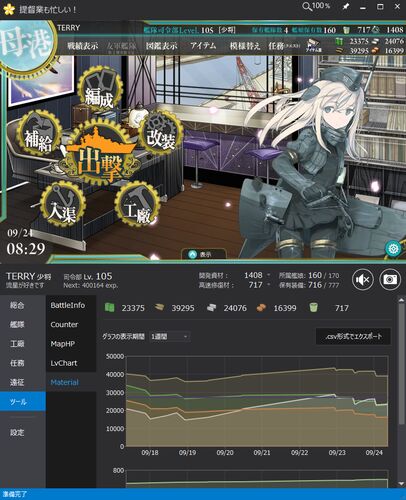The height and width of the screenshot is (500, 406).
Task: Open the 編成 fleet composition gear button
Action: coord(99,89)
